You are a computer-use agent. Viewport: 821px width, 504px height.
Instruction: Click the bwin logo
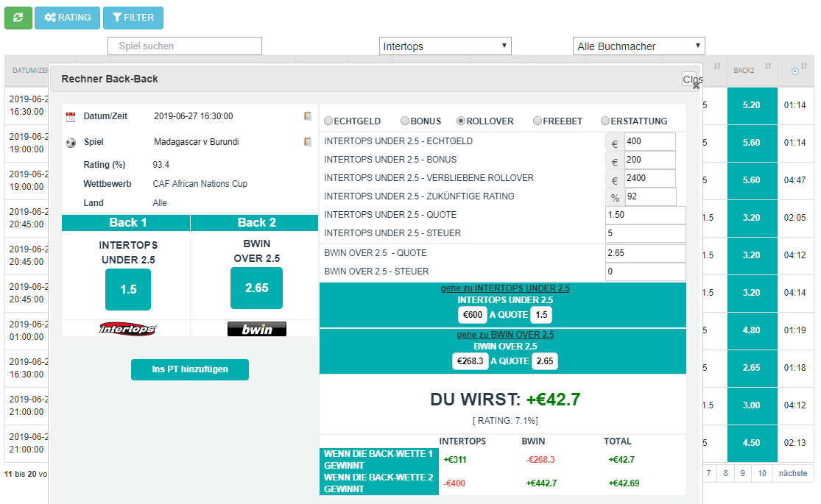point(256,329)
